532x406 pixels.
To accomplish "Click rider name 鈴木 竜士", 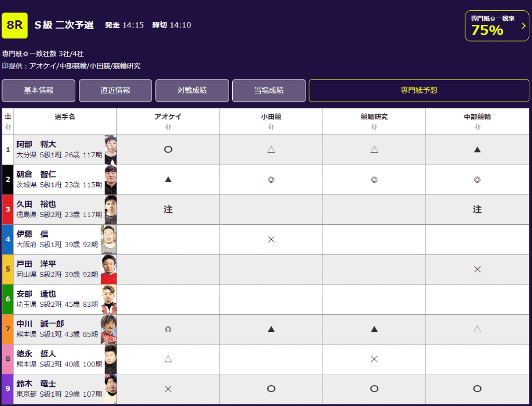I will [x=36, y=384].
